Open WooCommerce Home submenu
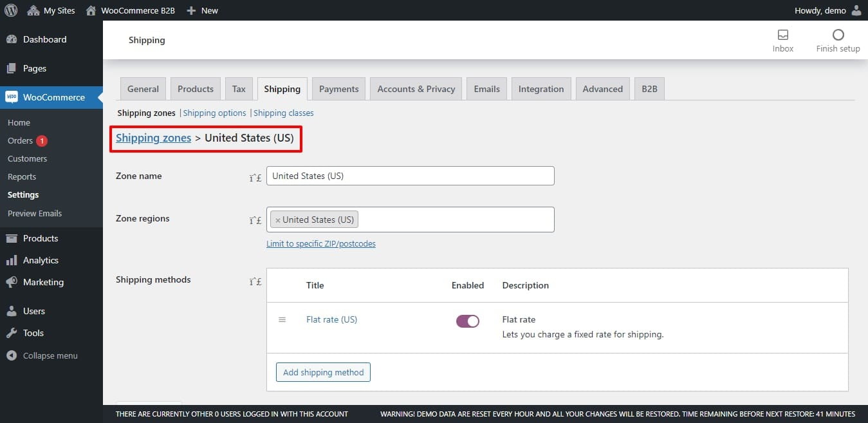 [x=19, y=122]
